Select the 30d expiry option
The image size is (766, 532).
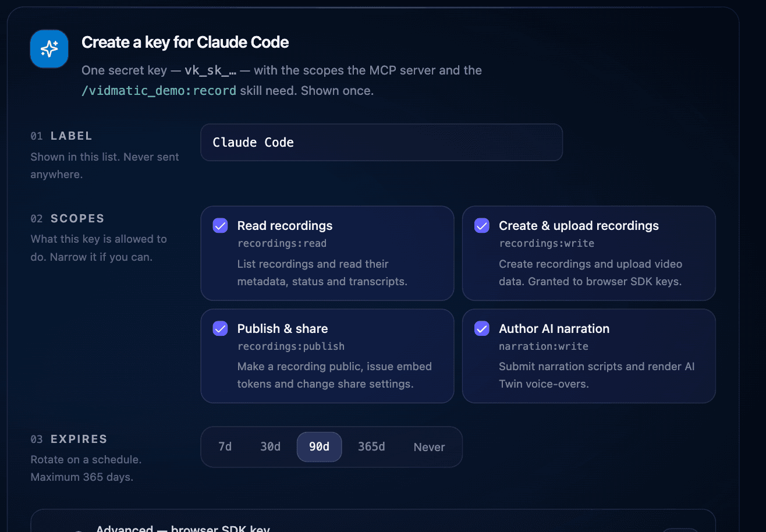pyautogui.click(x=270, y=447)
